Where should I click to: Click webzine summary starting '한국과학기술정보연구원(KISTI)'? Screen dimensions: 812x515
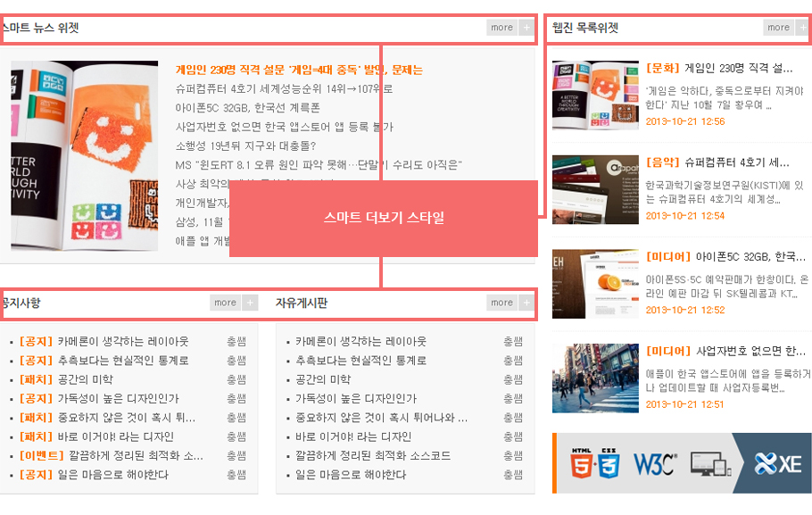(x=725, y=192)
